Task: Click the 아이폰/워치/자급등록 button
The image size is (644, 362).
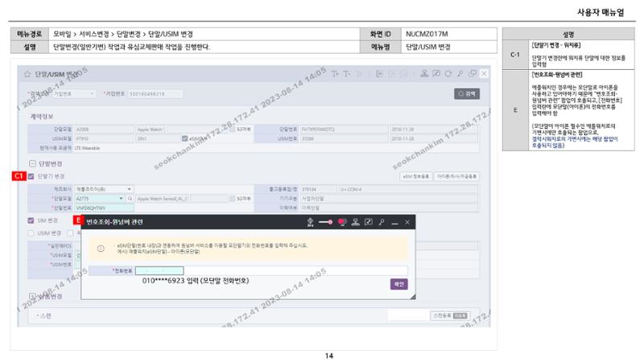Action: point(456,176)
